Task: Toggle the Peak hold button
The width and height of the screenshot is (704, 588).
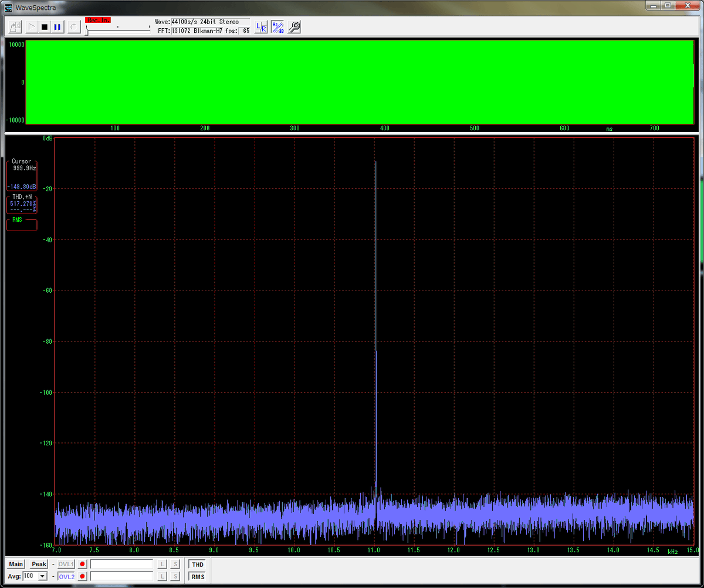Action: [39, 564]
